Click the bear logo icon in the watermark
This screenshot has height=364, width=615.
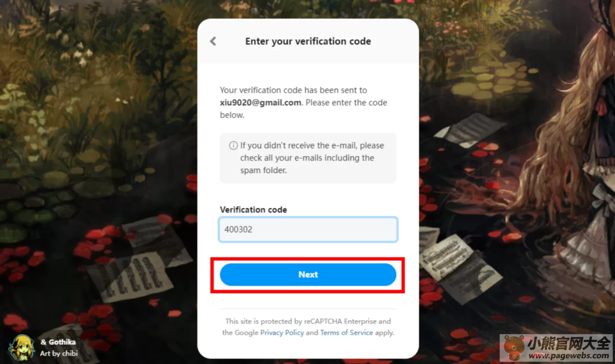tap(513, 347)
